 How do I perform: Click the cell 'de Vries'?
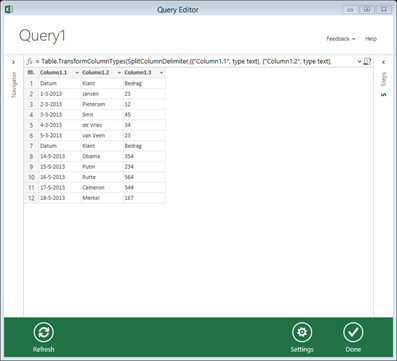(102, 125)
